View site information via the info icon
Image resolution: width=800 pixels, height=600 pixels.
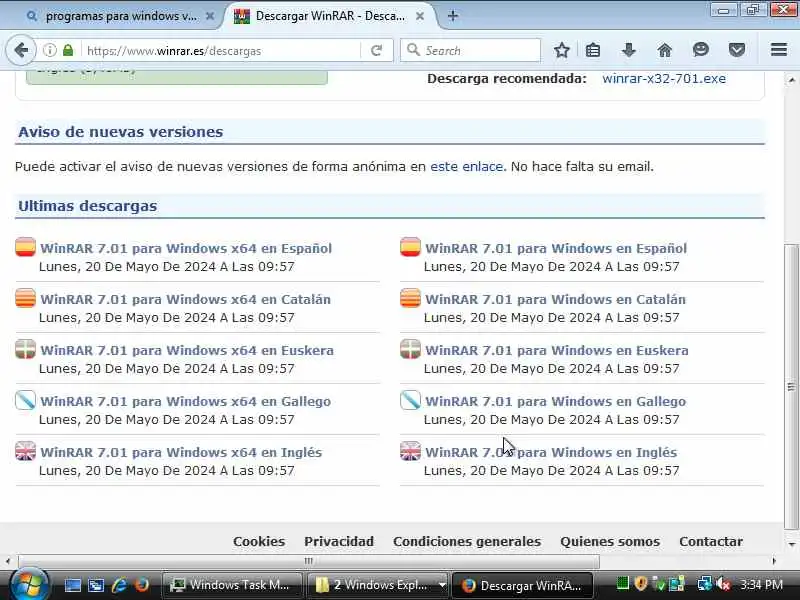coord(49,51)
